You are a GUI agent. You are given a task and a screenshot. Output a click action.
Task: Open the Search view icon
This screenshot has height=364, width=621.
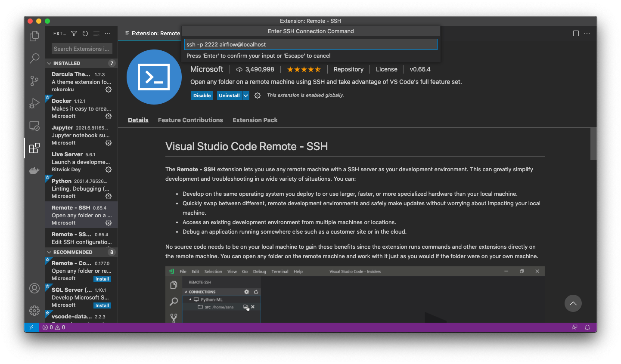(34, 58)
